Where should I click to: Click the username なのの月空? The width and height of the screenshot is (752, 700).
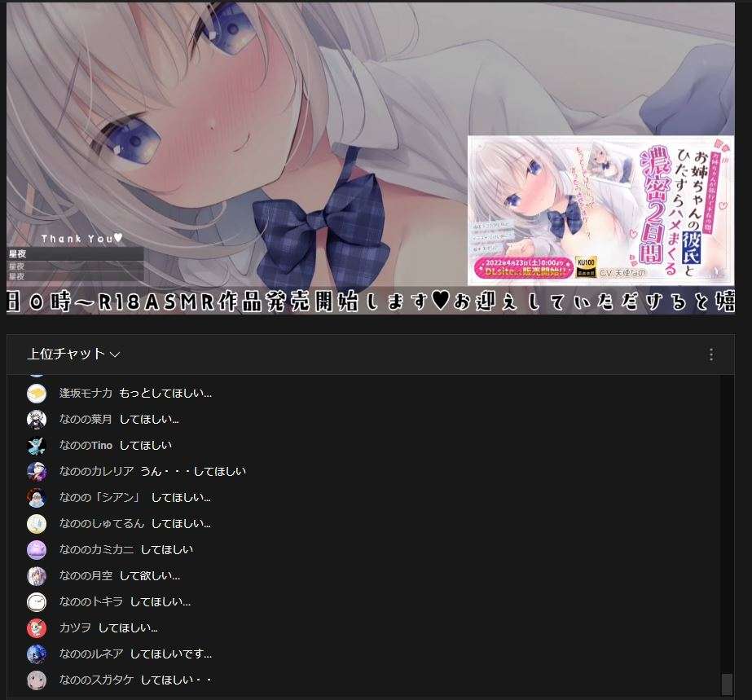86,576
